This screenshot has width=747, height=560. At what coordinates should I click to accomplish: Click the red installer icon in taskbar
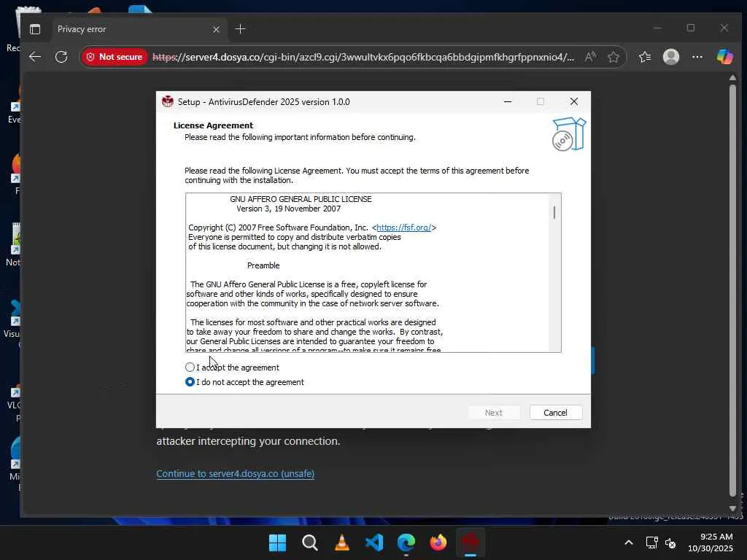[x=471, y=542]
